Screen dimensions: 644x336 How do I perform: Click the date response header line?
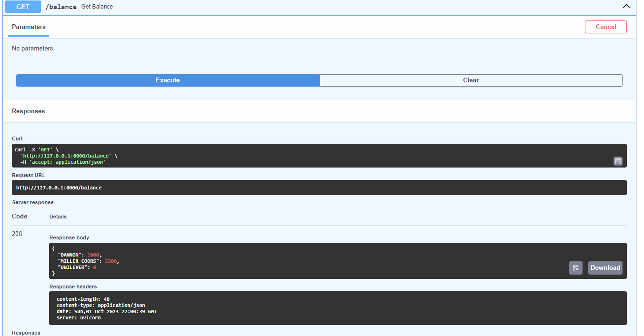tap(107, 312)
